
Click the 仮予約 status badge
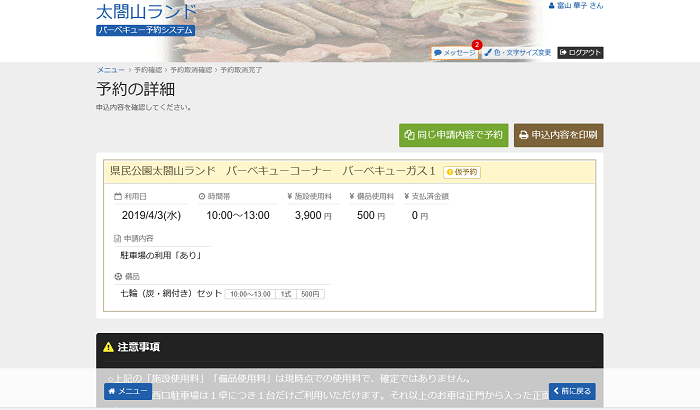click(x=462, y=172)
